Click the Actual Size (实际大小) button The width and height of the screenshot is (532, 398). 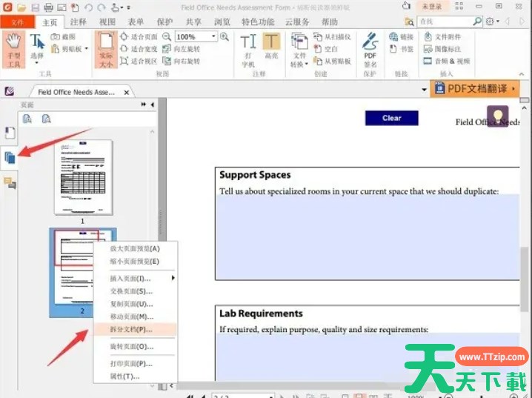106,48
